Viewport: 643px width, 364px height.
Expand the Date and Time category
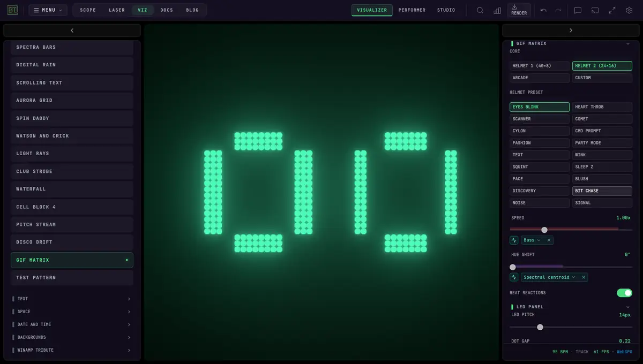click(x=72, y=324)
